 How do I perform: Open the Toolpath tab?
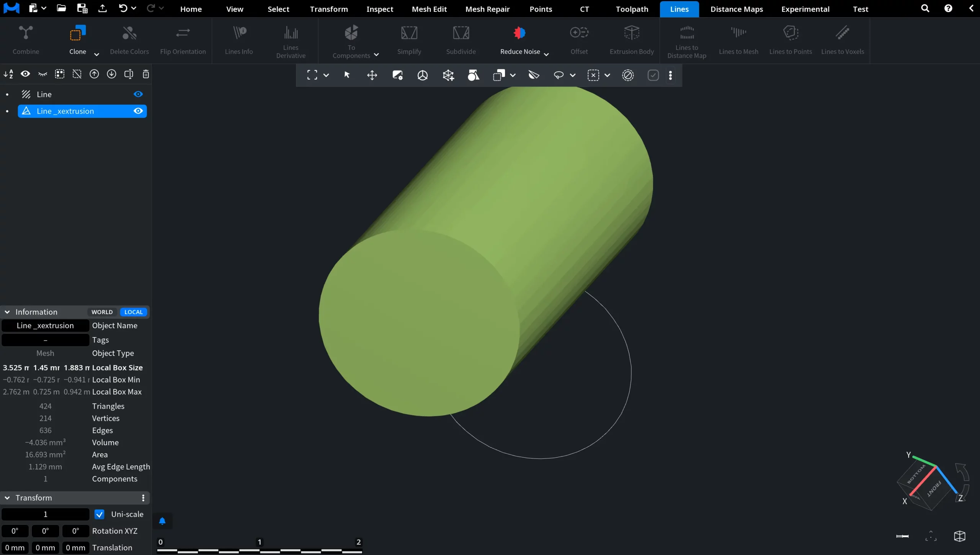(632, 9)
